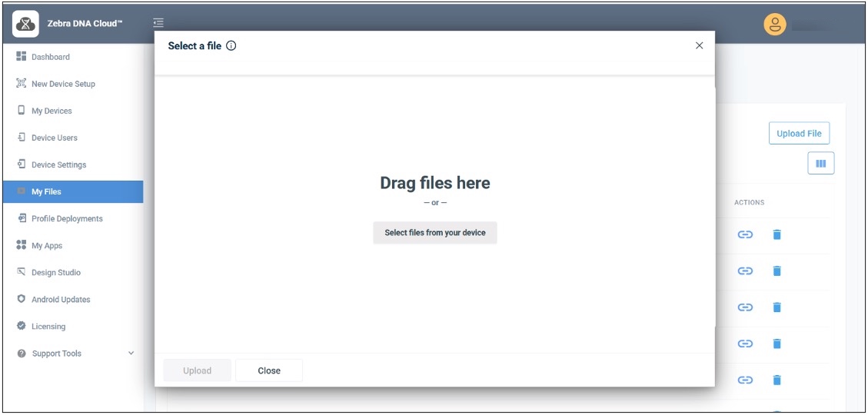Click the Profile Deployments icon
The width and height of the screenshot is (868, 415).
[x=22, y=218]
